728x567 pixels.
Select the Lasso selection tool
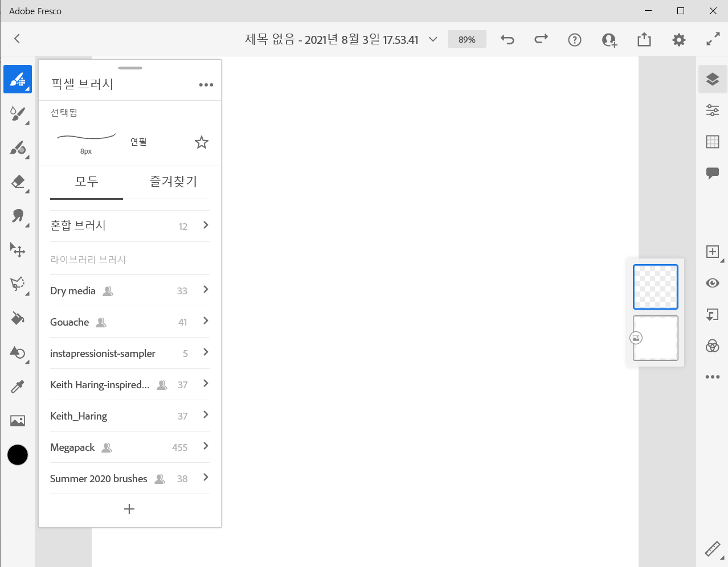18,284
